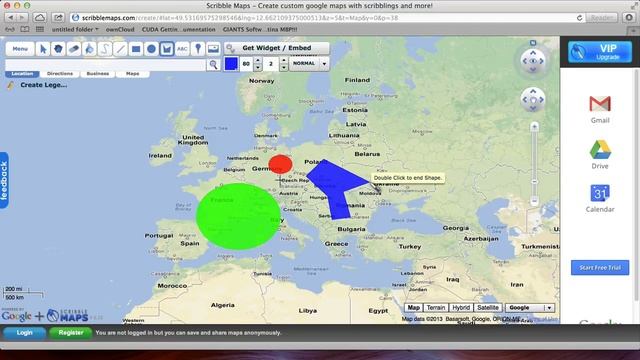
Task: Click the Login button
Action: tap(24, 333)
